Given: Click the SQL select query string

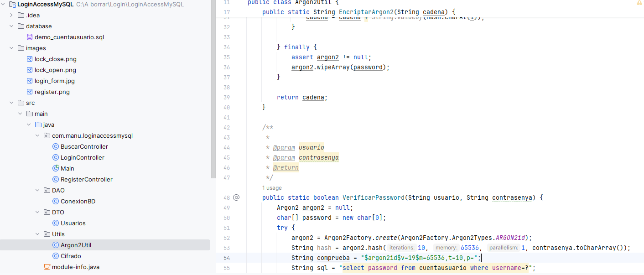Looking at the screenshot, I should click(435, 268).
